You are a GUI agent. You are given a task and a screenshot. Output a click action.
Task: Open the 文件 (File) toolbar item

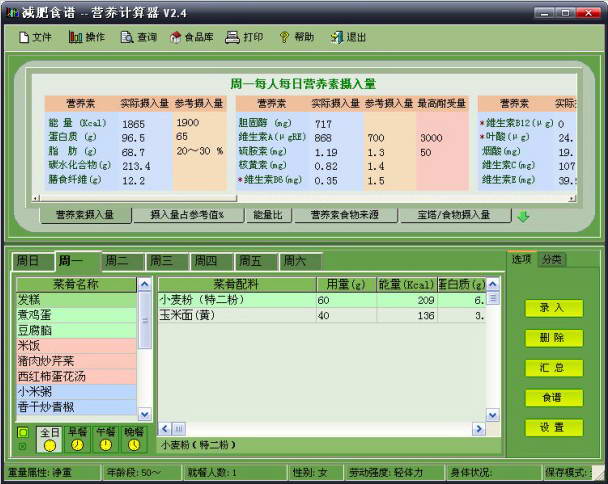click(35, 37)
